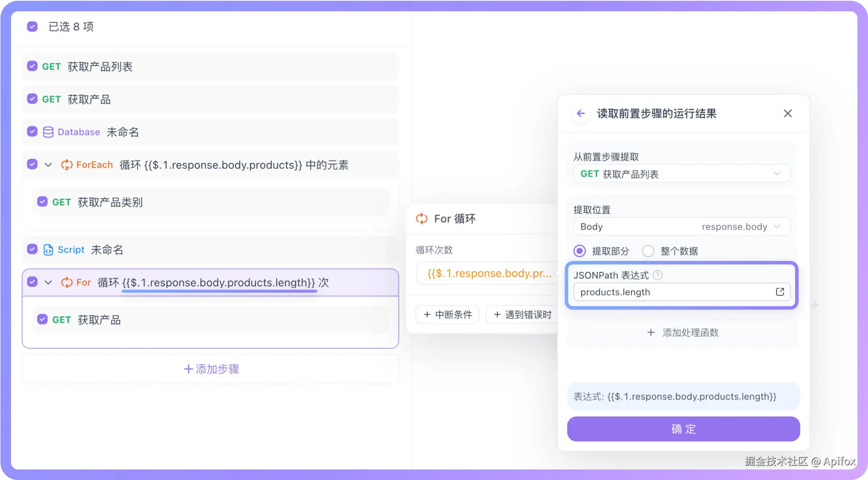This screenshot has height=480, width=868.
Task: Click the back arrow in the result panel
Action: coord(581,113)
